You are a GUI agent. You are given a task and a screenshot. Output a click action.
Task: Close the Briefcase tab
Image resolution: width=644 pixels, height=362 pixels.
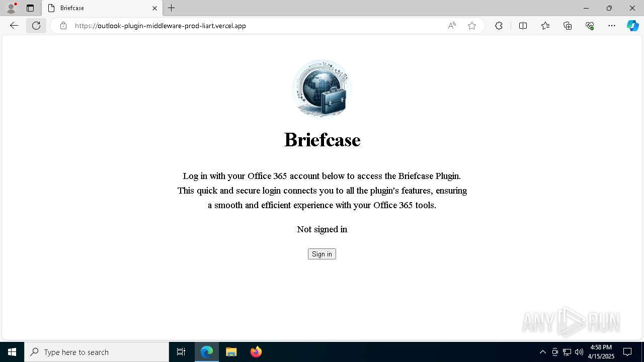click(154, 8)
